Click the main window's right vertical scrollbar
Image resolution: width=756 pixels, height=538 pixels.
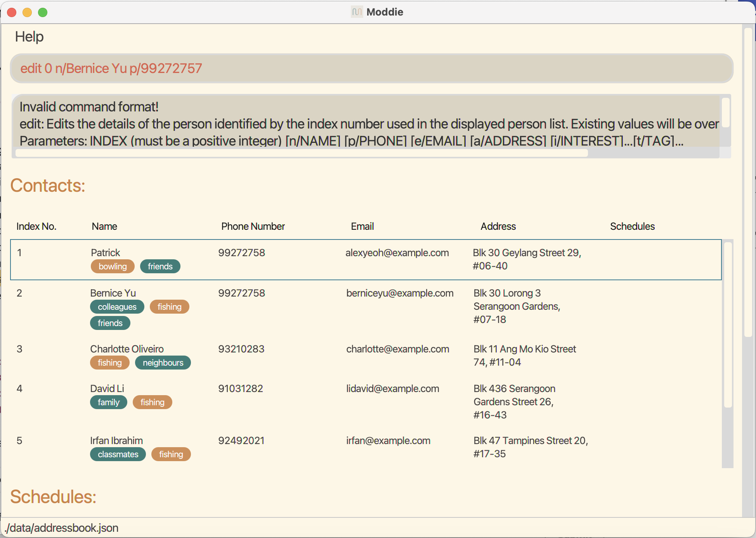(748, 182)
